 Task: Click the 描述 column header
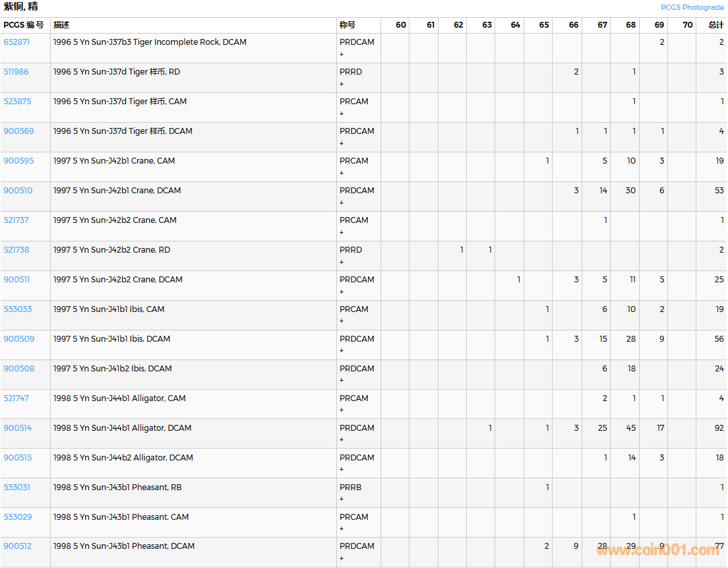(61, 25)
